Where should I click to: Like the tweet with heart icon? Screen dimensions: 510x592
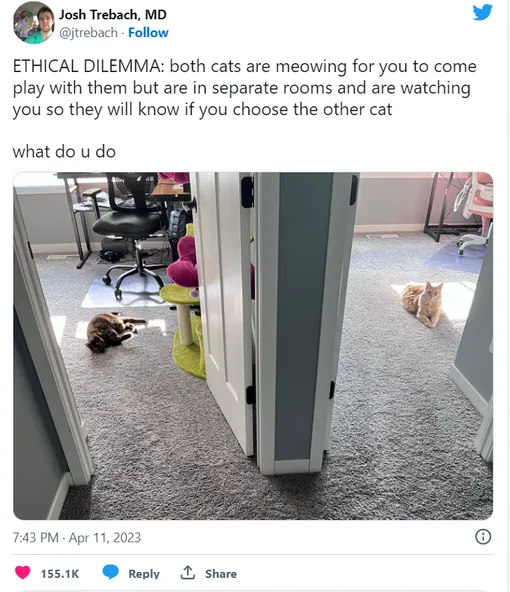click(22, 573)
